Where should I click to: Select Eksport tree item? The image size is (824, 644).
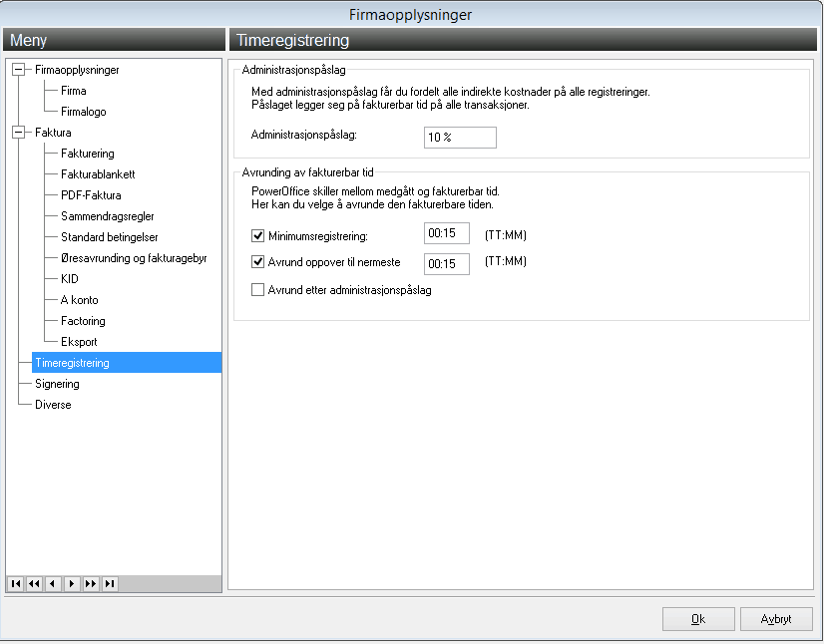pyautogui.click(x=79, y=342)
